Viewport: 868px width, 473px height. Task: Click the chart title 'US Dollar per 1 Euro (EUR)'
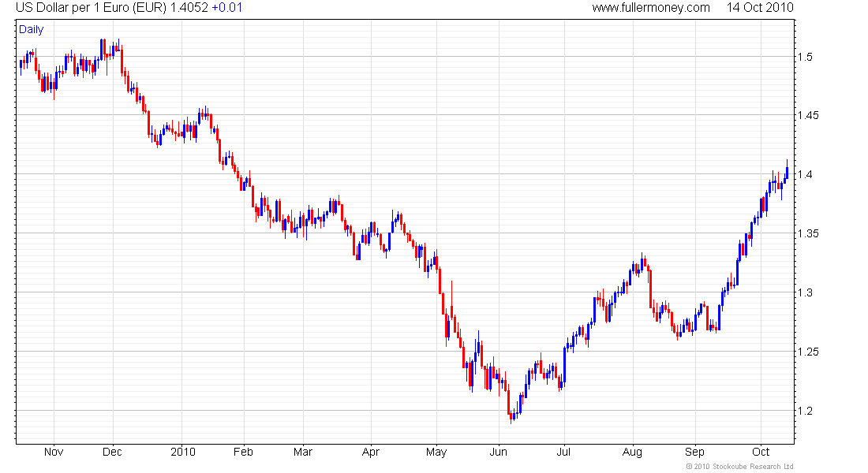click(91, 8)
